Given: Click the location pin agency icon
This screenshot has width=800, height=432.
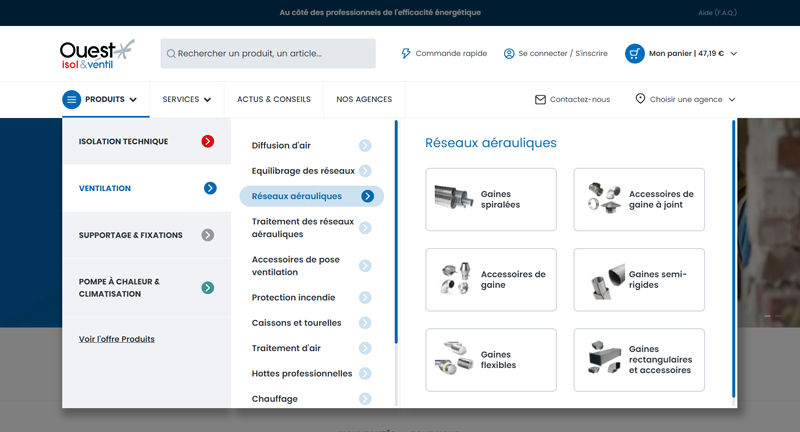Looking at the screenshot, I should click(x=640, y=100).
